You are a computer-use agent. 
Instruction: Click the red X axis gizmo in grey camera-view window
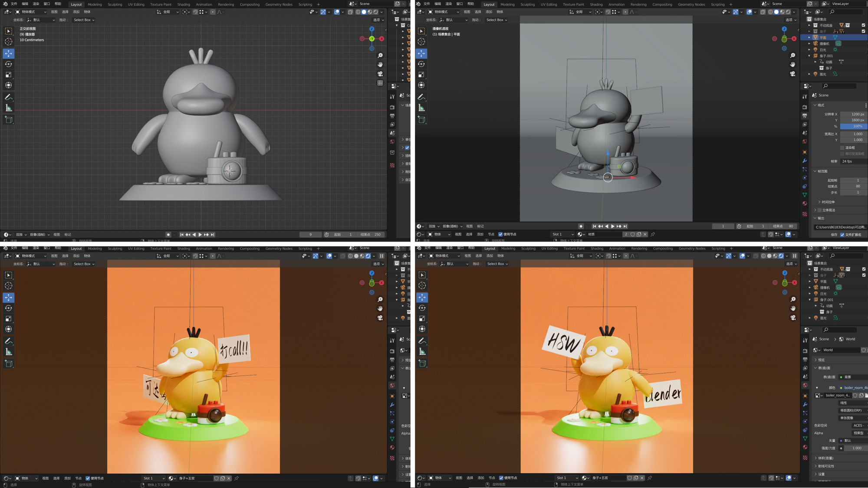pos(794,39)
